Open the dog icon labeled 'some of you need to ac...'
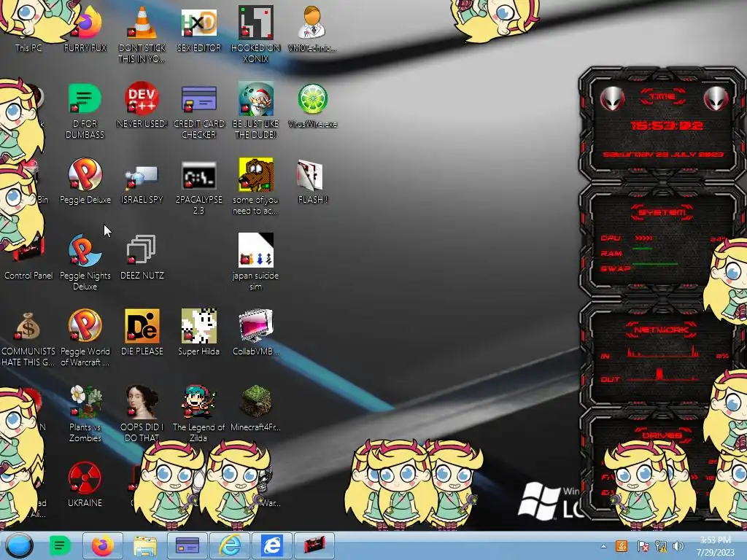The image size is (747, 560). tap(256, 187)
